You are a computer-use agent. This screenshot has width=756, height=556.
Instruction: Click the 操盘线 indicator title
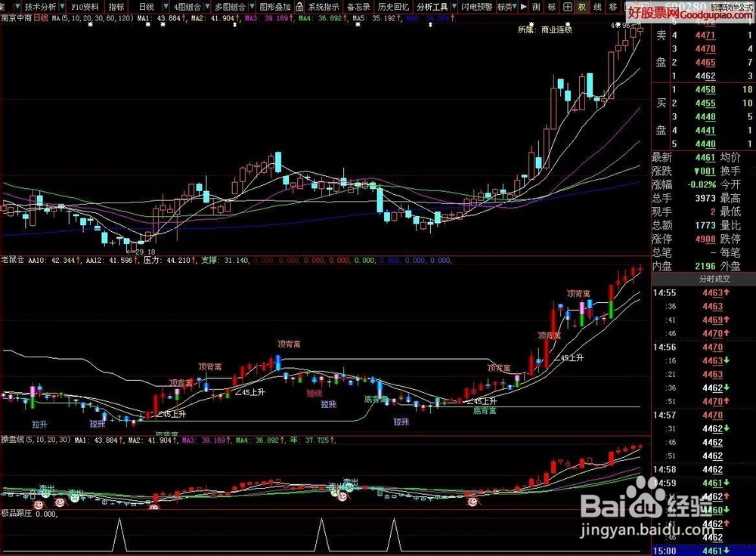tap(13, 440)
